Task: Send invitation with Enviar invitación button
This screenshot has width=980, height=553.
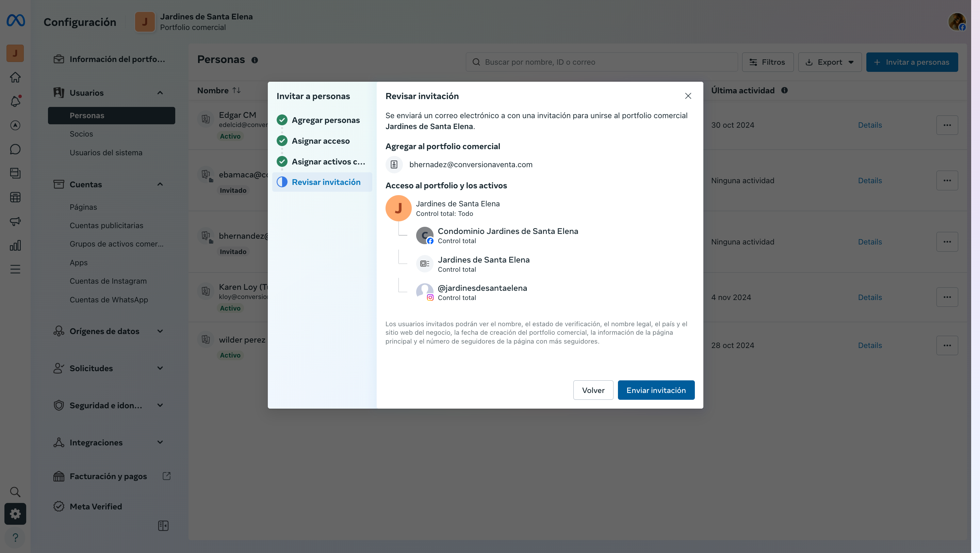Action: (656, 390)
